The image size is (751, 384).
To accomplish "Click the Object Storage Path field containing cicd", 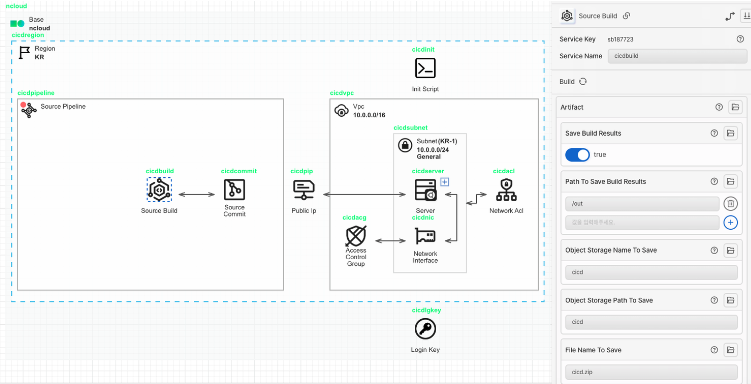I will click(x=651, y=322).
